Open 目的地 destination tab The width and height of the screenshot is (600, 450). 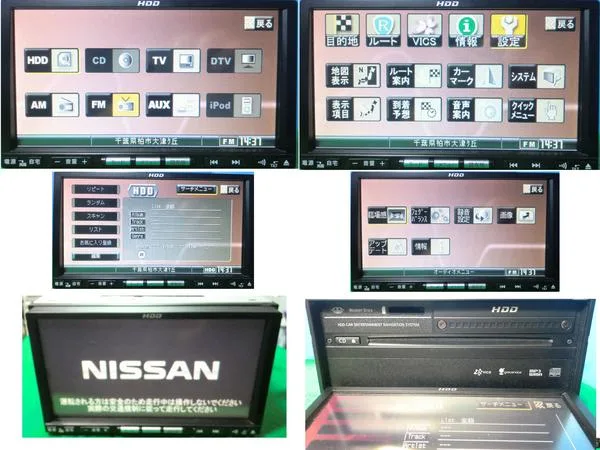click(x=342, y=31)
